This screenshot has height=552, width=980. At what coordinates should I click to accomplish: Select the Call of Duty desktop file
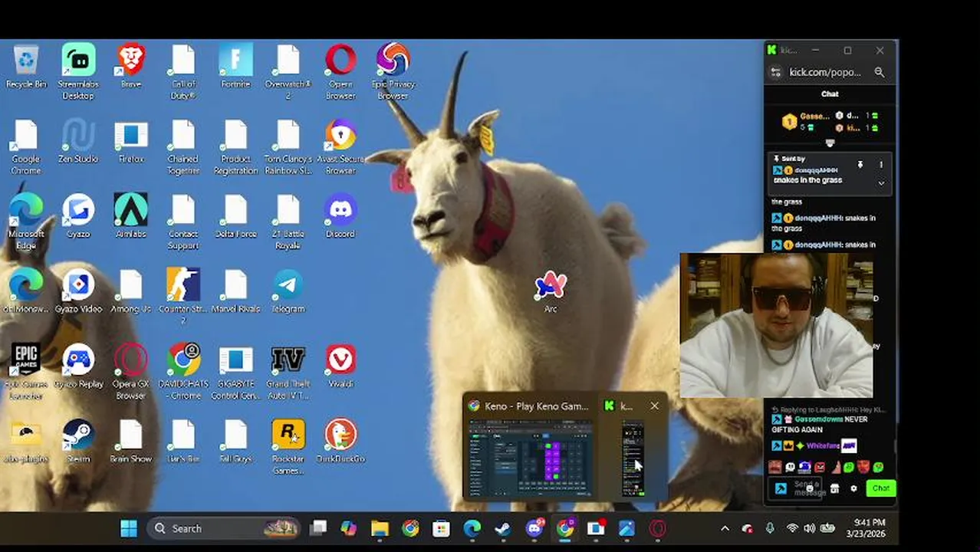(x=183, y=72)
